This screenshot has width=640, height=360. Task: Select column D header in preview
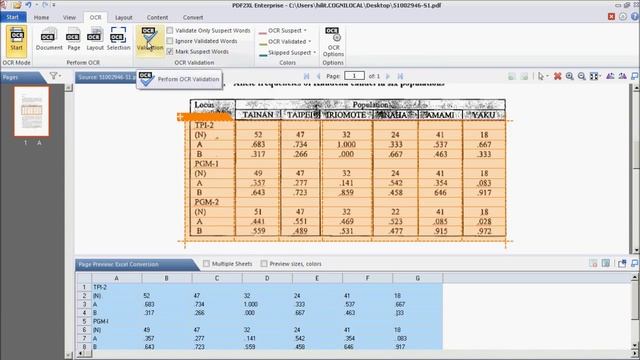(x=267, y=278)
